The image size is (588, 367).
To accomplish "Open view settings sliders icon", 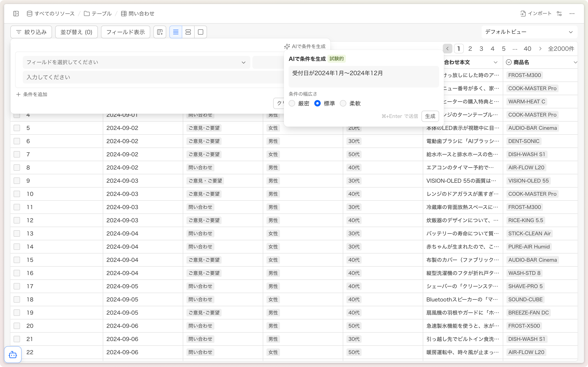I will [559, 14].
